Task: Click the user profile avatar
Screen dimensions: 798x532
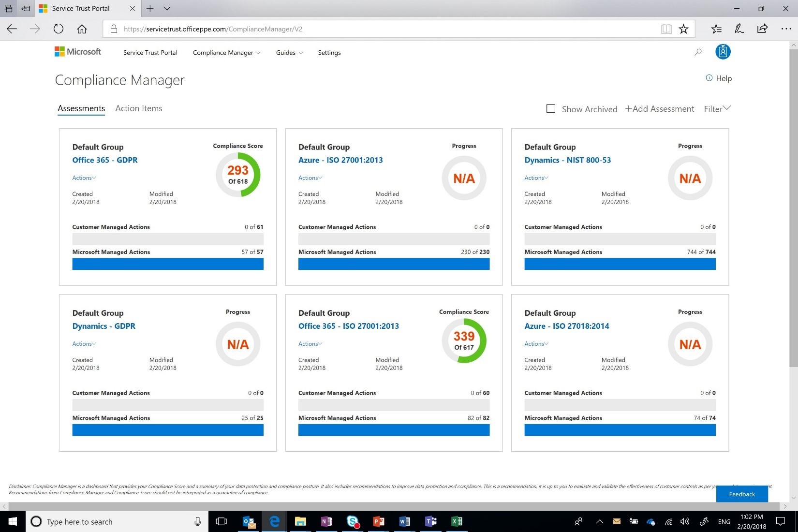Action: (x=723, y=52)
